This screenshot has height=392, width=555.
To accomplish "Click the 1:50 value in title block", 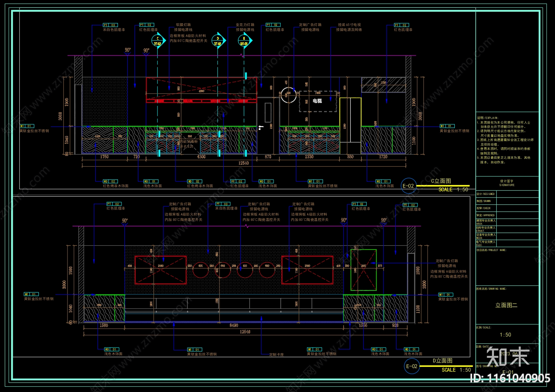I will pos(505,335).
